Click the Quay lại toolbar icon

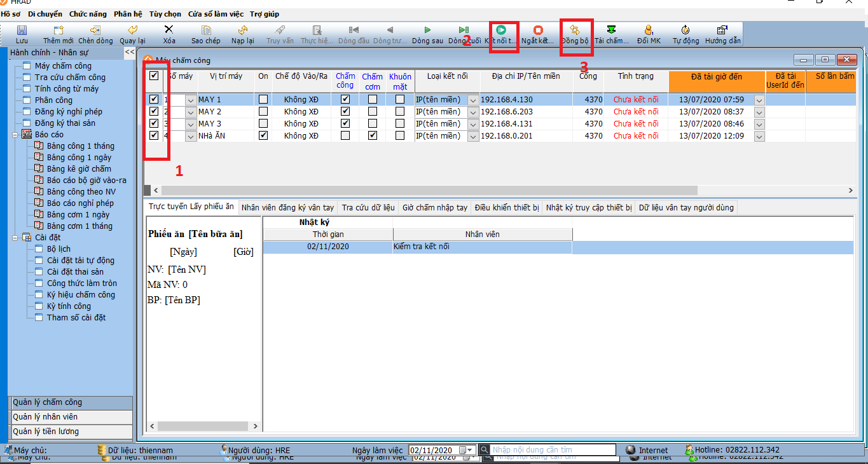click(x=132, y=30)
